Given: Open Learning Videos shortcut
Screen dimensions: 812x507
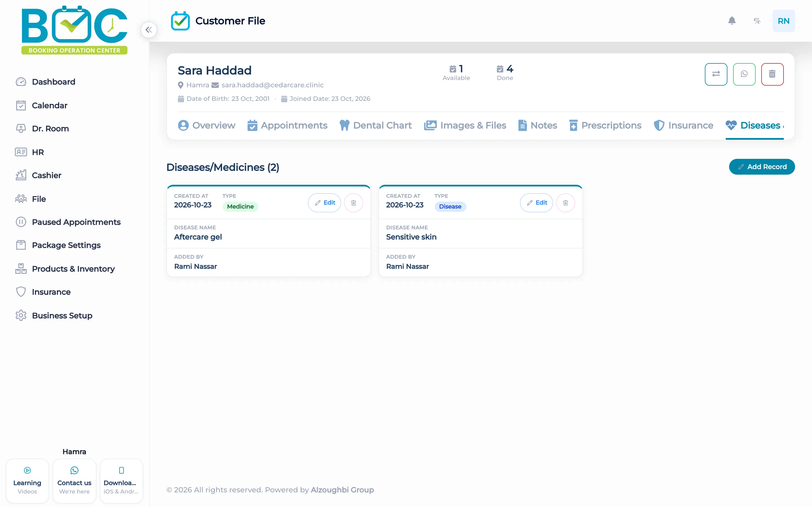Looking at the screenshot, I should 27,481.
